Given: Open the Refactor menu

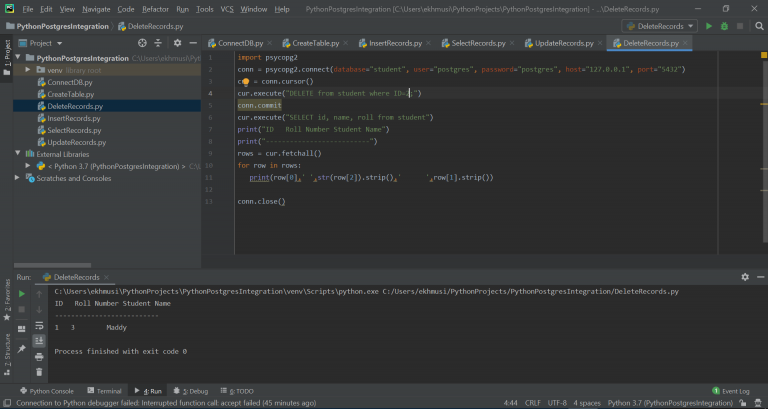Looking at the screenshot, I should click(x=155, y=9).
